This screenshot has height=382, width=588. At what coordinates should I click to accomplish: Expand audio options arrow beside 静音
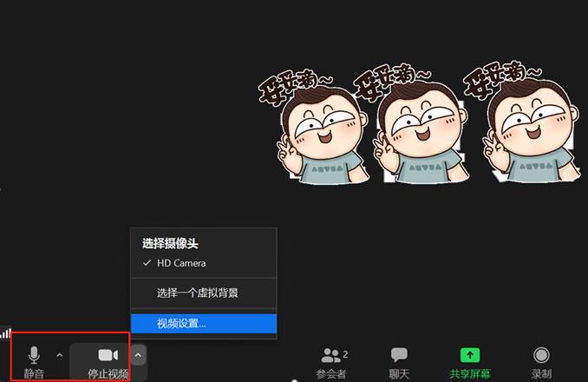pos(59,355)
